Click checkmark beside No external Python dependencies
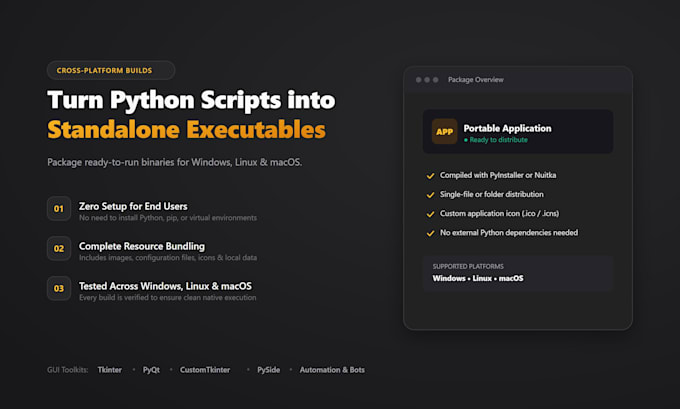 (x=430, y=233)
